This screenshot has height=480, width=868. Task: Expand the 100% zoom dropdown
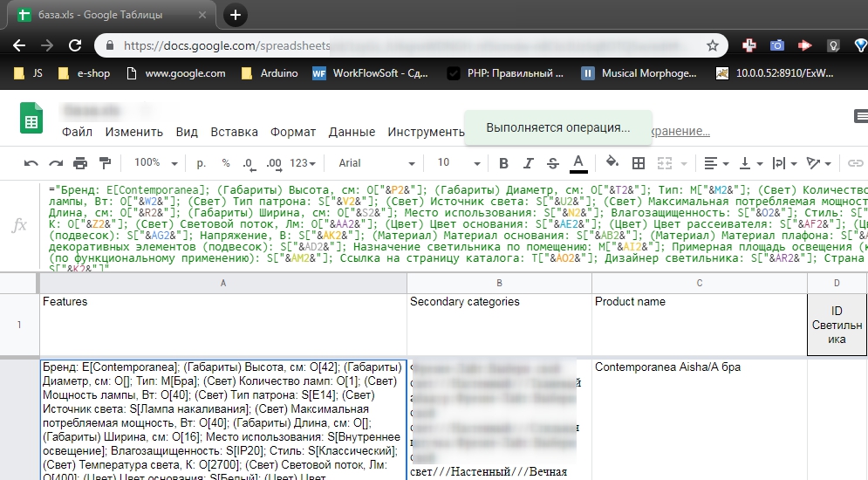click(156, 163)
